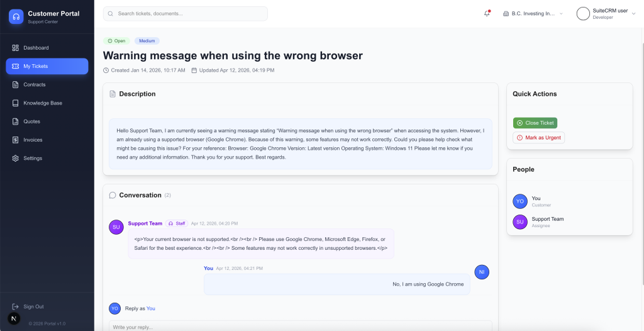
Task: Expand the B.C. Investing company dropdown
Action: [533, 13]
